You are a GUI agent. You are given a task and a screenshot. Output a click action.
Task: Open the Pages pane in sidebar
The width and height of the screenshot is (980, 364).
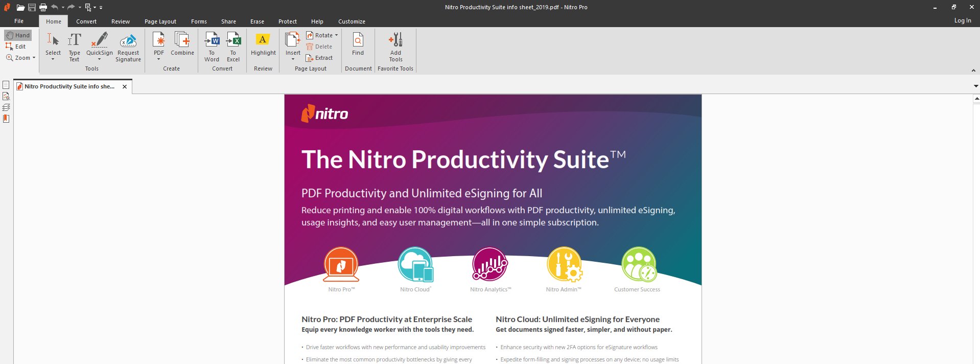[6, 85]
